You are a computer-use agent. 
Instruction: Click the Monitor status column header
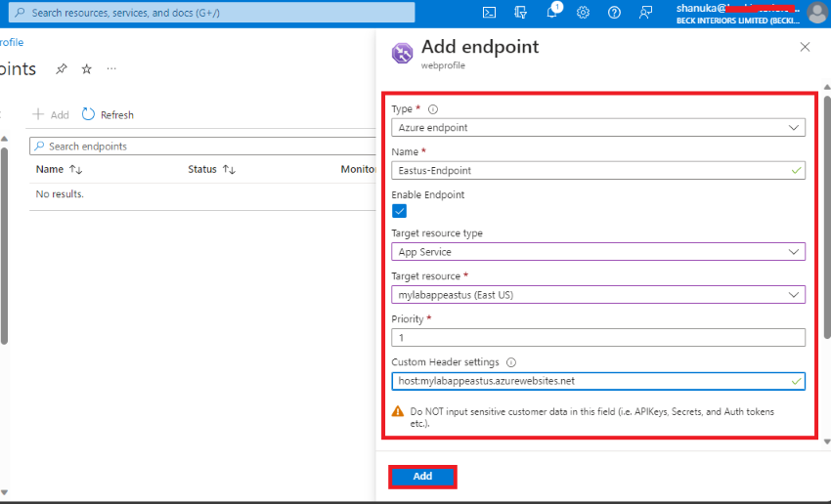pyautogui.click(x=358, y=169)
